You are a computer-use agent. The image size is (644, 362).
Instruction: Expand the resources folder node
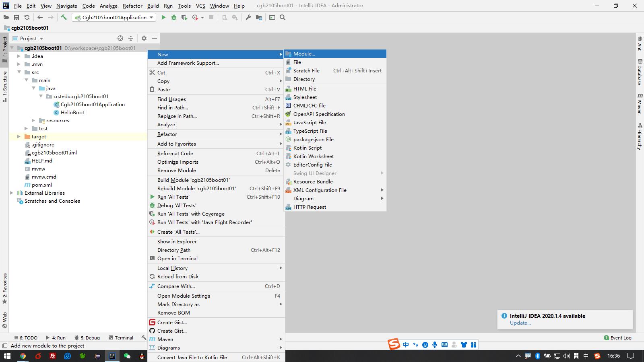coord(33,121)
